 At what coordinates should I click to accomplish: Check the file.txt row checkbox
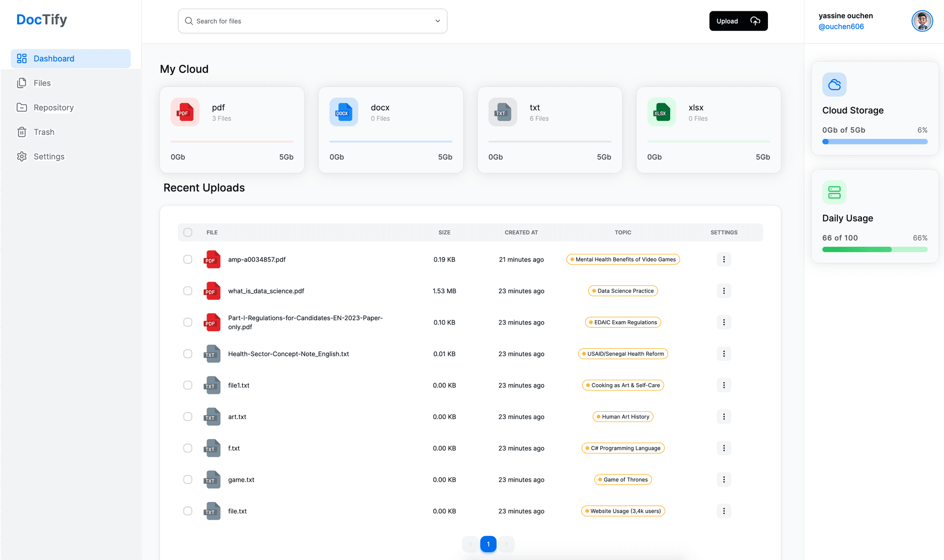point(188,511)
